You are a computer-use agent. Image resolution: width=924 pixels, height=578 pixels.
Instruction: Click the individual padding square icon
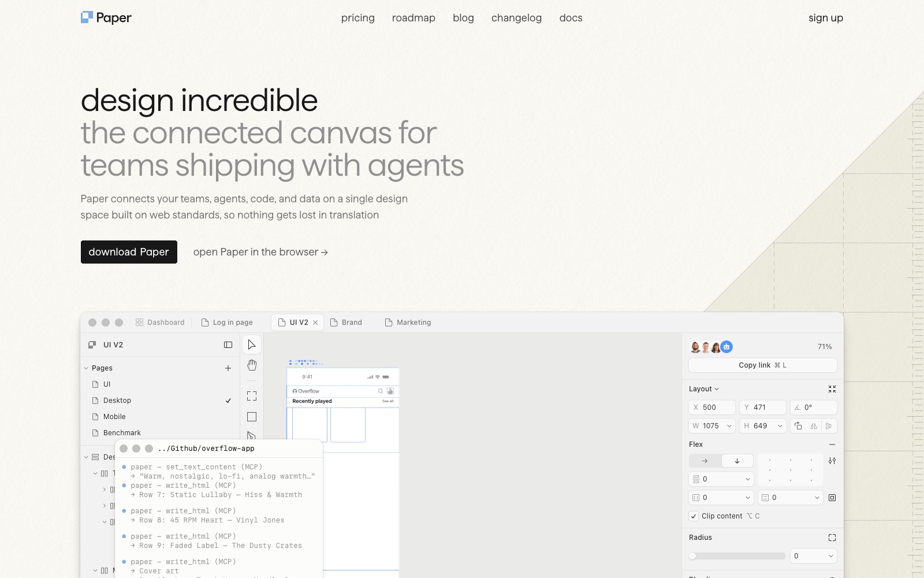832,498
